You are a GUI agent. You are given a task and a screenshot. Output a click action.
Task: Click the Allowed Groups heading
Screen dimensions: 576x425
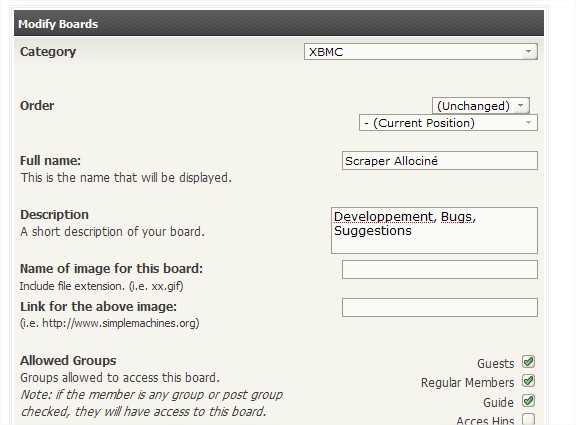[x=68, y=360]
